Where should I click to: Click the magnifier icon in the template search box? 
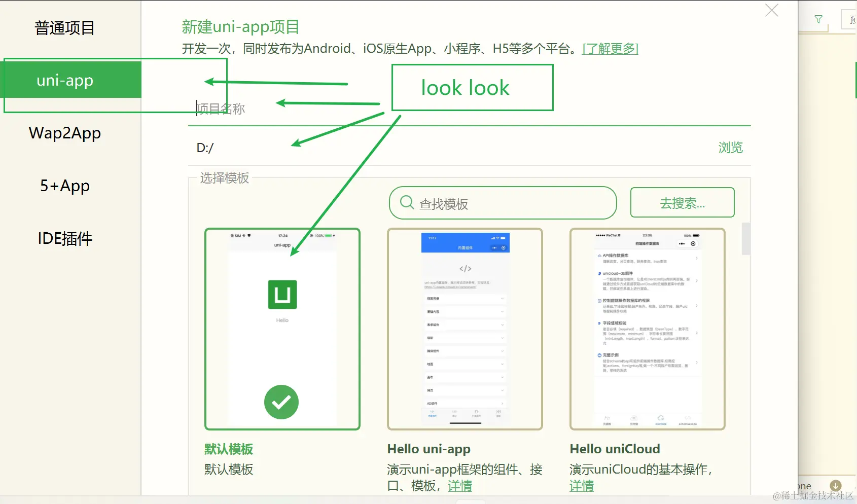tap(406, 202)
